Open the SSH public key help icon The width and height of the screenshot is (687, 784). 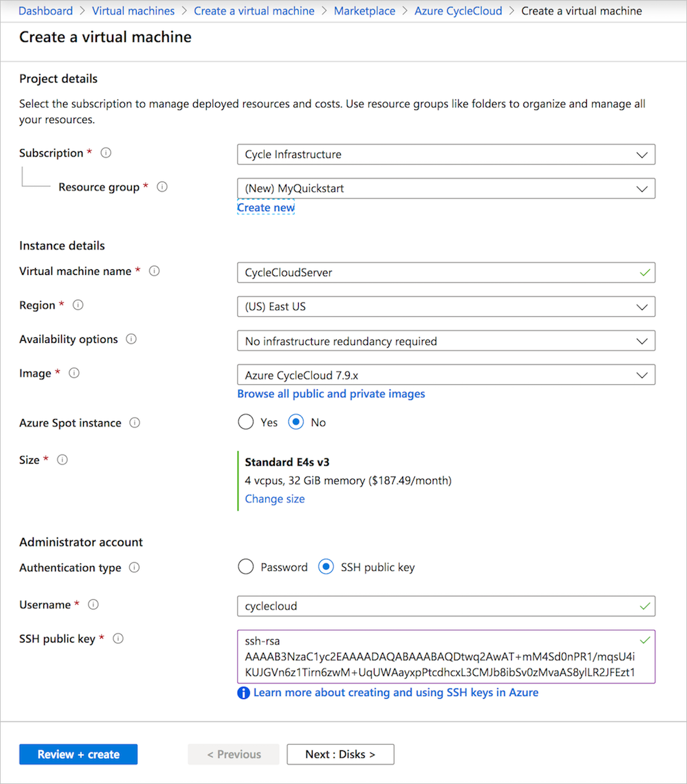118,638
